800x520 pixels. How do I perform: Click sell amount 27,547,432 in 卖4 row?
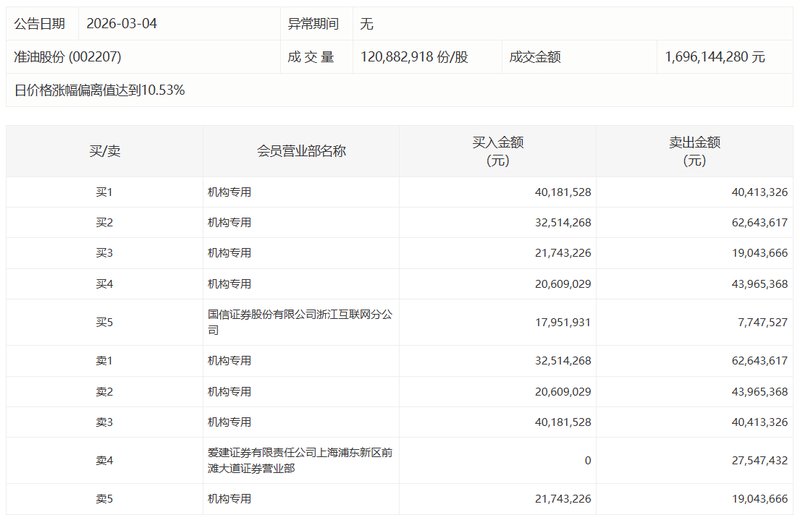[754, 460]
